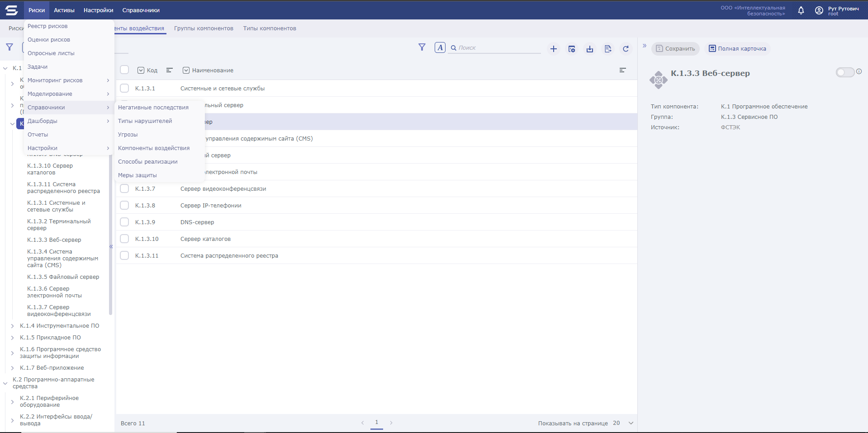Switch to Типы компонентов tab

pyautogui.click(x=270, y=28)
